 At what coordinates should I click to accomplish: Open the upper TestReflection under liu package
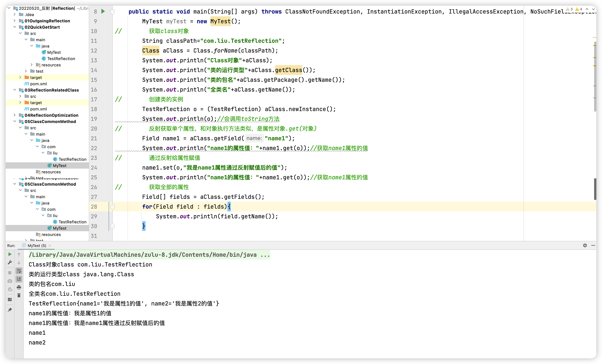72,159
